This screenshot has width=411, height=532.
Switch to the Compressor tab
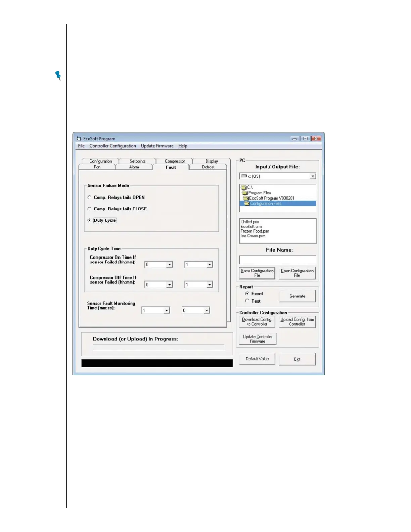tap(175, 161)
